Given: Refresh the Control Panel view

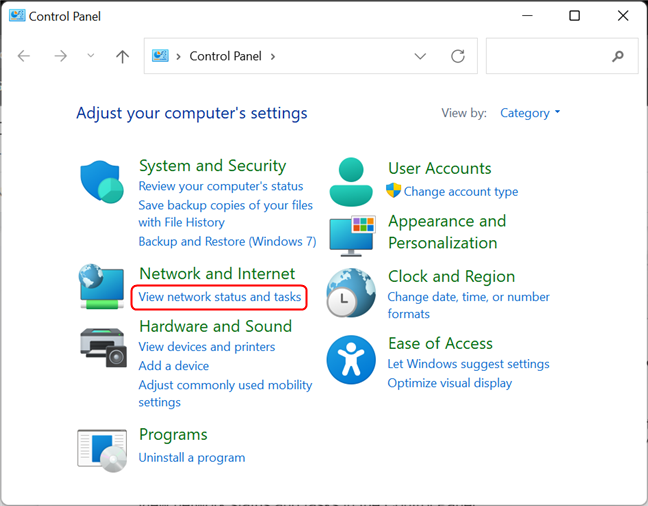Looking at the screenshot, I should [458, 56].
